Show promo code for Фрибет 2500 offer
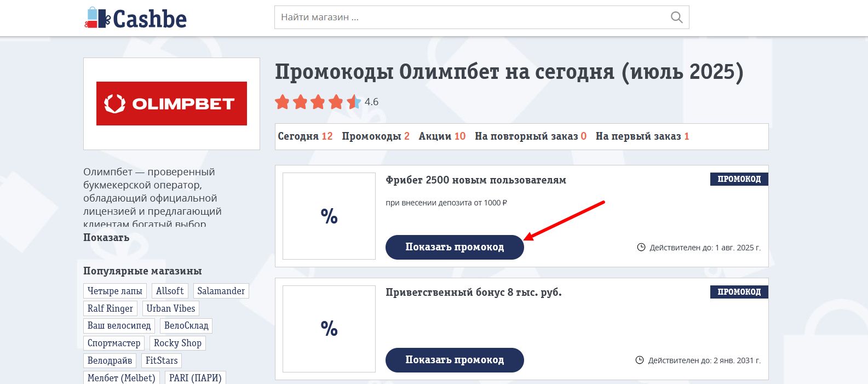868x384 pixels. coord(455,247)
